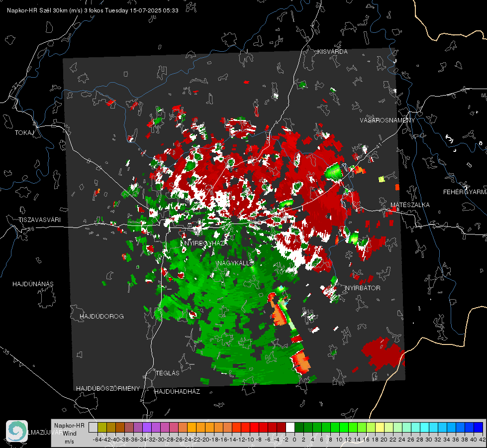Click the HAJDÚDOROG town label

click(101, 317)
